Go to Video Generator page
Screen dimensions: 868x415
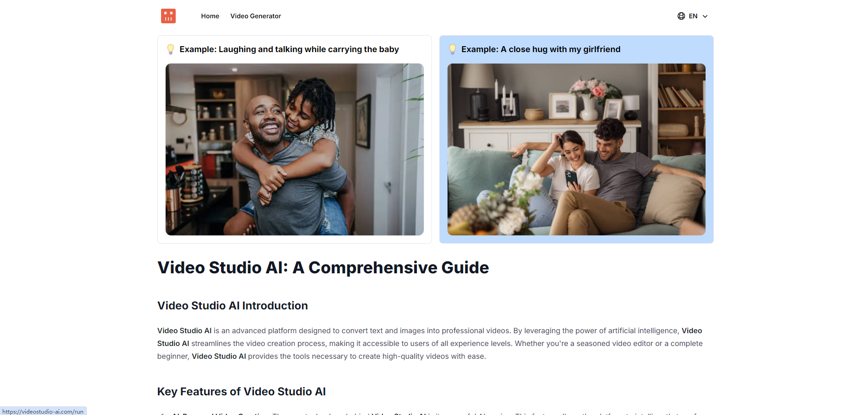tap(255, 16)
